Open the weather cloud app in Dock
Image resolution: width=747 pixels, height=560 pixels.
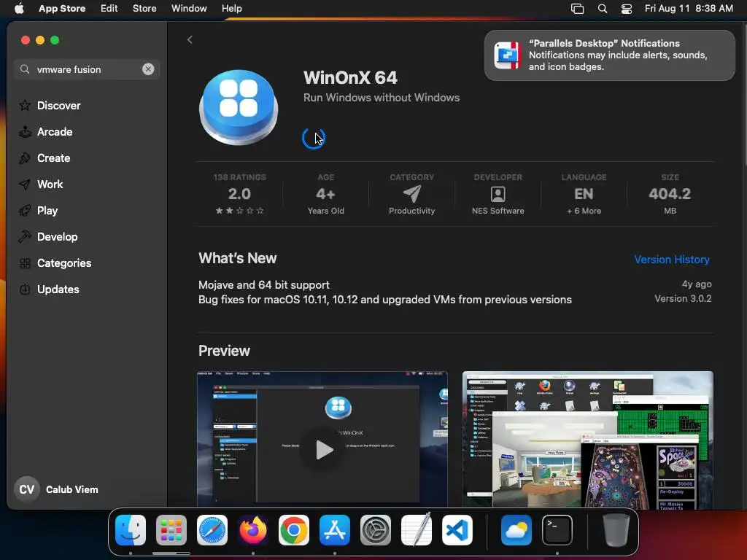[x=516, y=529]
